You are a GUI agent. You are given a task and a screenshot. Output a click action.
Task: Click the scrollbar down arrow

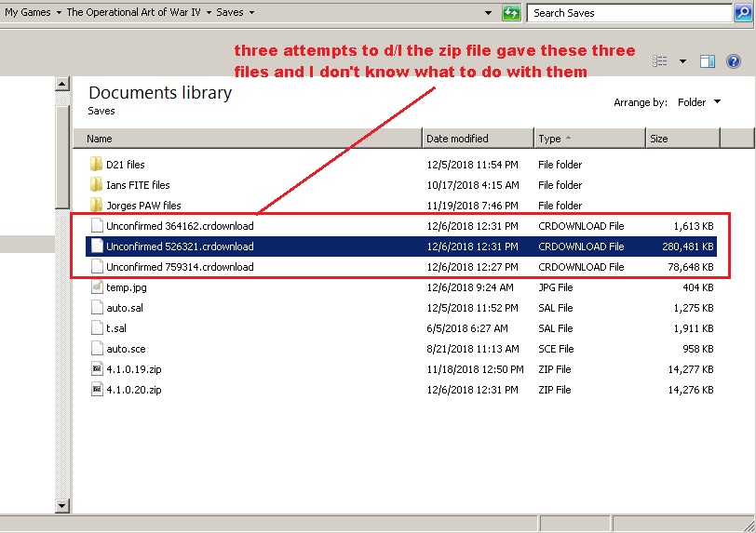coord(62,506)
